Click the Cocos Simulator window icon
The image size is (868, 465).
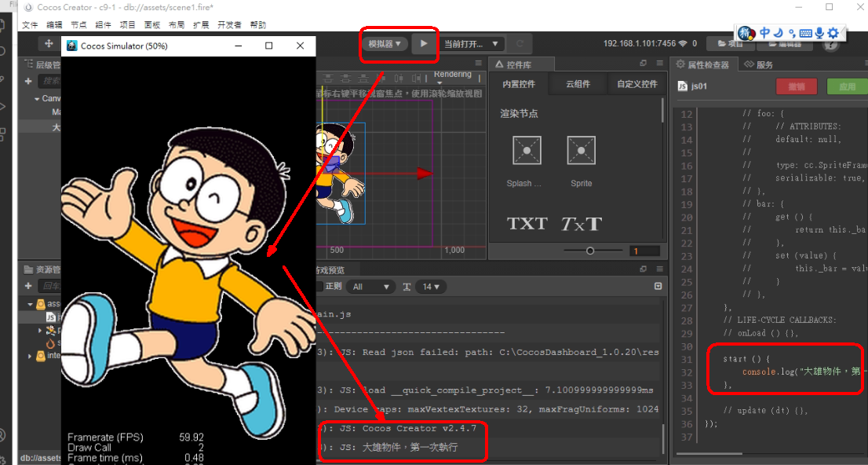click(71, 46)
